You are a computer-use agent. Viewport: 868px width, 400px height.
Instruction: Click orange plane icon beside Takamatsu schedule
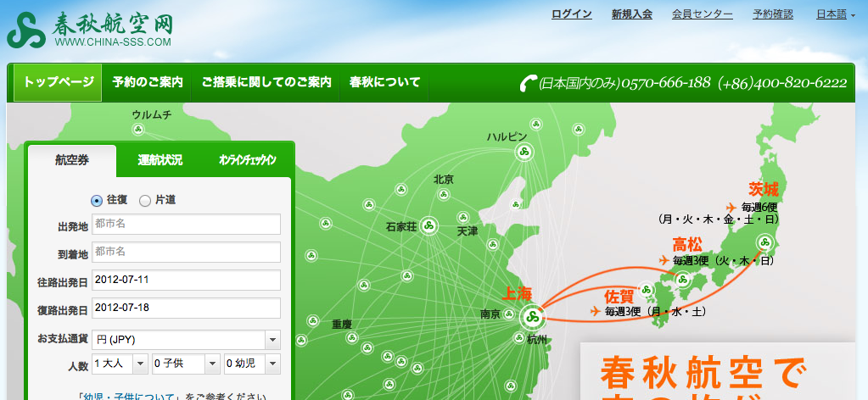click(x=664, y=260)
